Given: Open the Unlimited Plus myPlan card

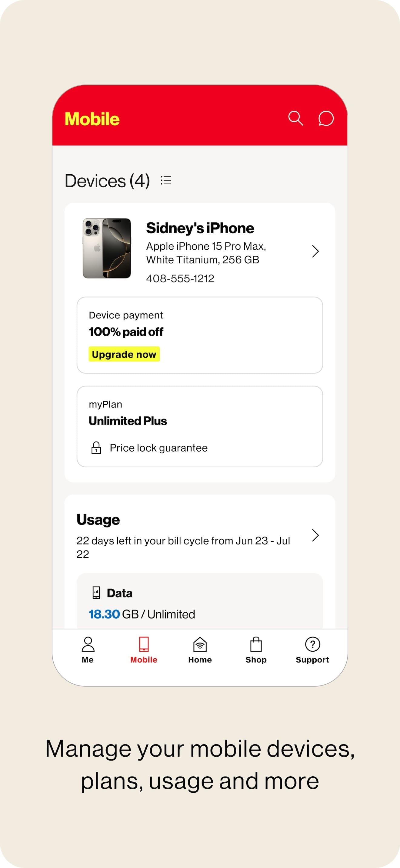Looking at the screenshot, I should (x=200, y=426).
